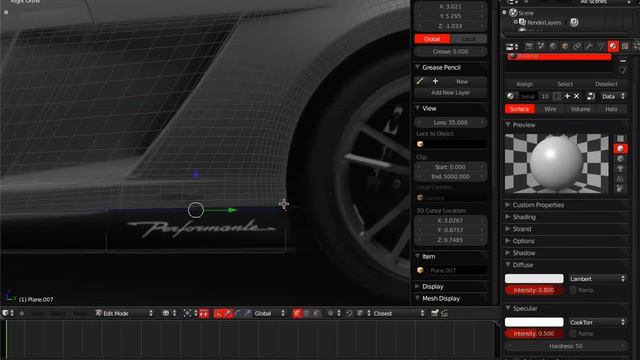Screen dimensions: 640x360
Task: Open the Render properties tab icon
Action: click(529, 46)
